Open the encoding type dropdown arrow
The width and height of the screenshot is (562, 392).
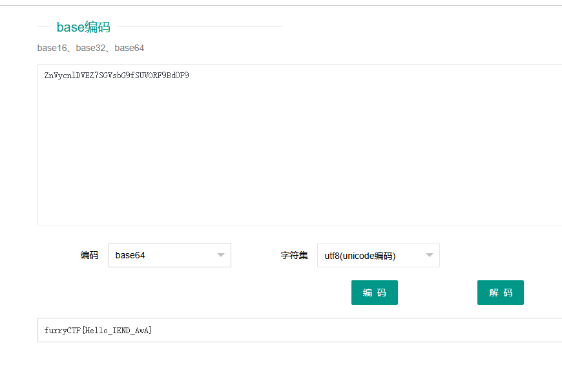[x=220, y=255]
